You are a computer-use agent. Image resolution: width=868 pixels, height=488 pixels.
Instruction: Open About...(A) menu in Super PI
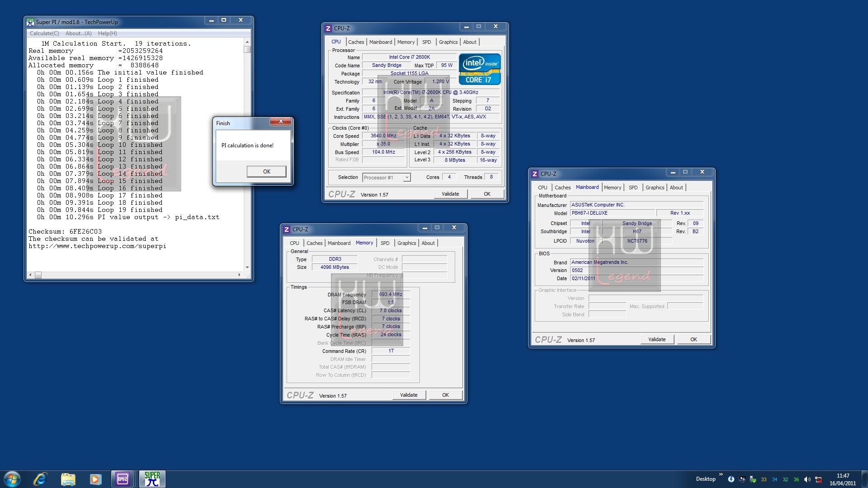pyautogui.click(x=79, y=33)
